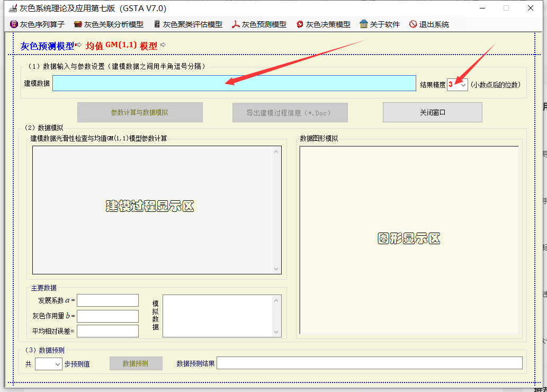Click the 灰色序列算子 menu icon

[14, 24]
